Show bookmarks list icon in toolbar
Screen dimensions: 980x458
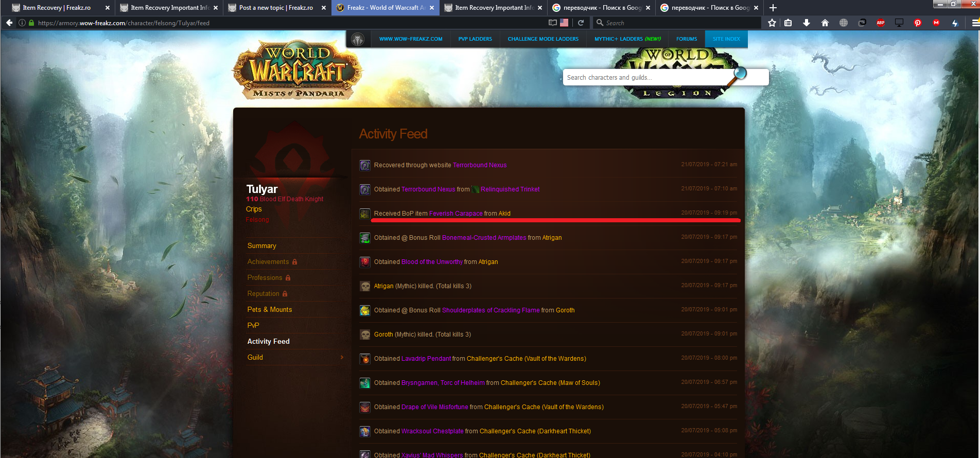pos(788,23)
